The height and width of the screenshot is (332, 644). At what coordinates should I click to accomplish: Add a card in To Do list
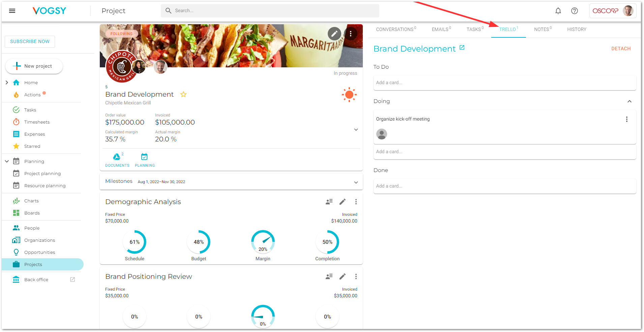pos(505,82)
